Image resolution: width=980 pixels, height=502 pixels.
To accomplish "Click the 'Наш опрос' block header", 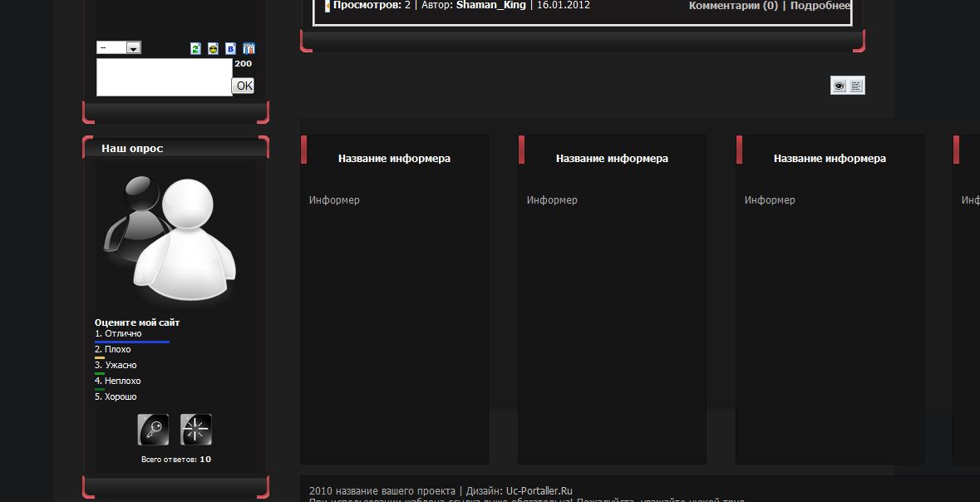I will pyautogui.click(x=132, y=148).
